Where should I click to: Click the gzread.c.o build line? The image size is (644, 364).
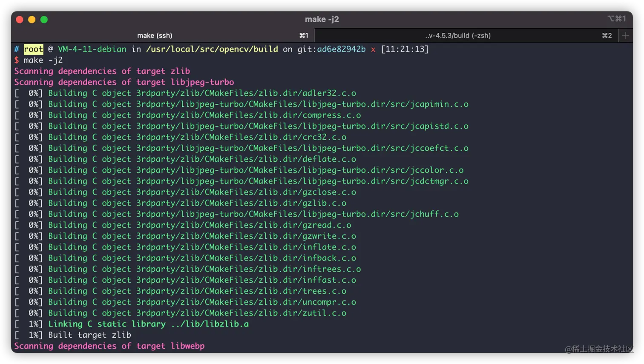coord(183,225)
